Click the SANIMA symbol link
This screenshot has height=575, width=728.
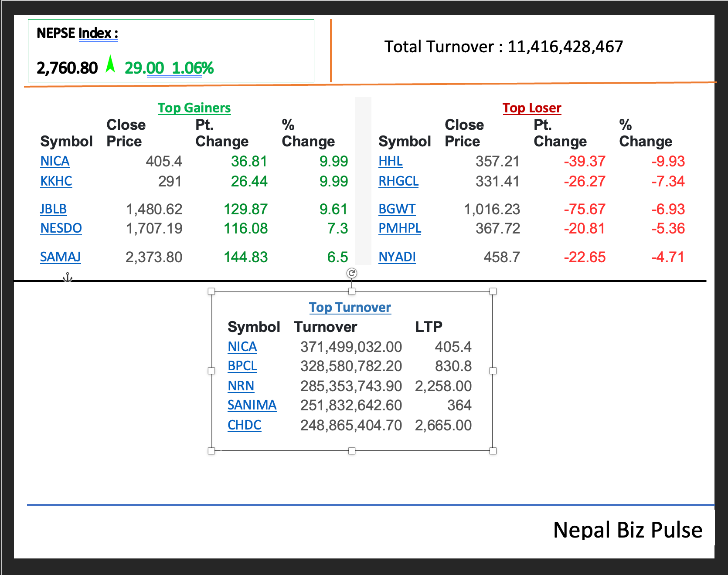click(x=252, y=405)
